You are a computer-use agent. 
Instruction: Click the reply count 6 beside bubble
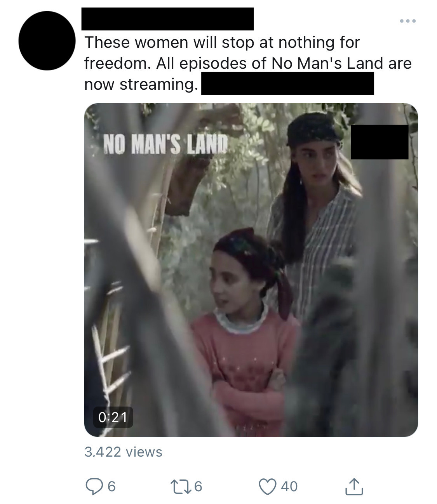point(111,486)
